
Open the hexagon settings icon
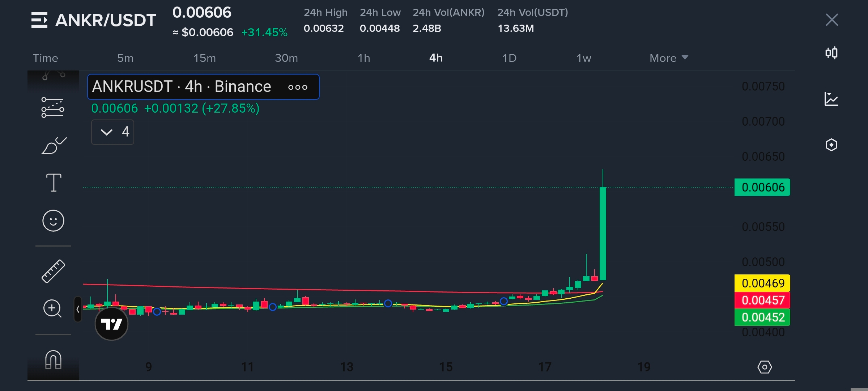(831, 145)
